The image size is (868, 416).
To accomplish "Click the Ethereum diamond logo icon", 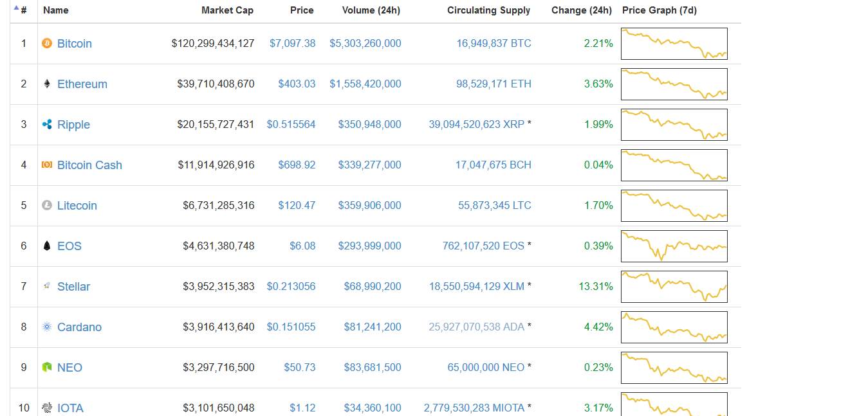I will [x=46, y=84].
